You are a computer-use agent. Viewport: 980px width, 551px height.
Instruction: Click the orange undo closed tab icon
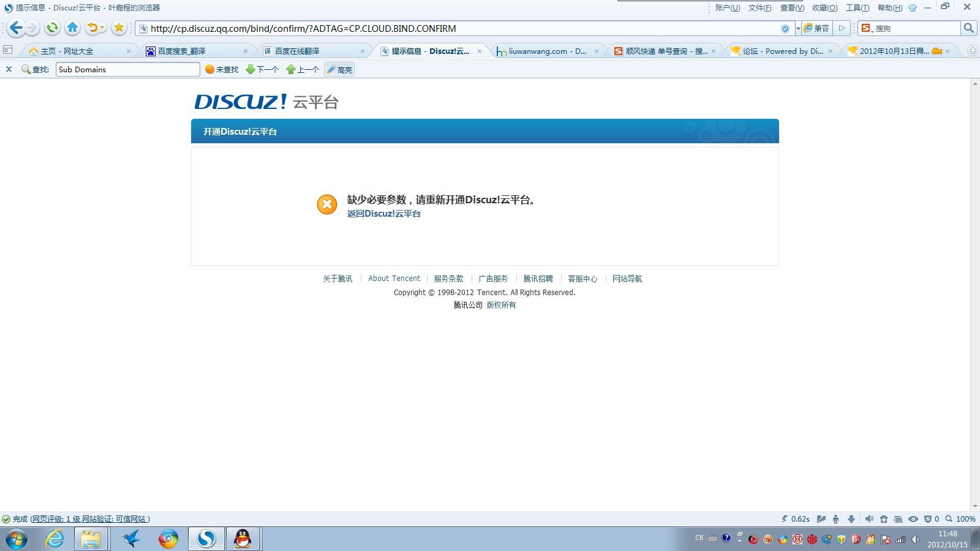point(92,28)
